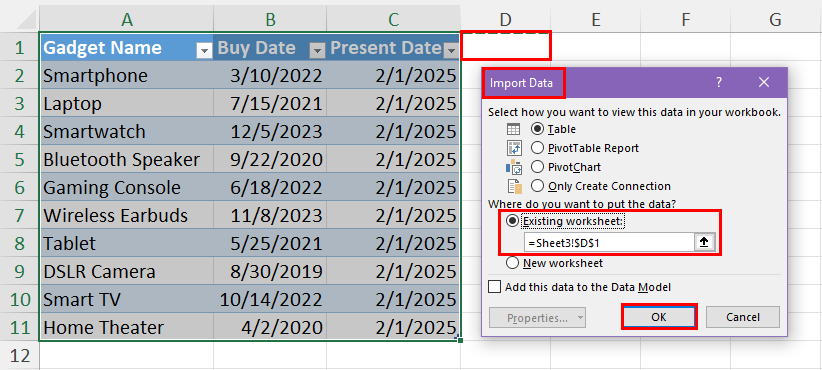This screenshot has height=370, width=822.
Task: Click buy date 3/10/2022
Action: (x=270, y=75)
